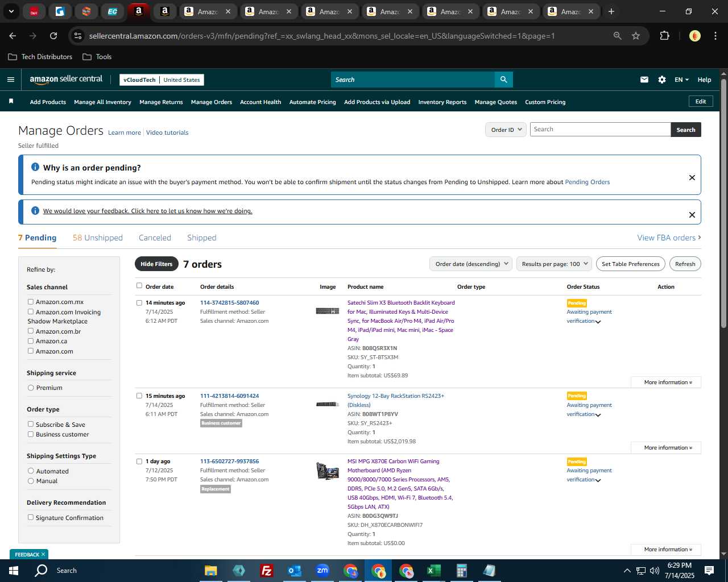Open Outlook from the taskbar
728x582 pixels.
(x=294, y=571)
